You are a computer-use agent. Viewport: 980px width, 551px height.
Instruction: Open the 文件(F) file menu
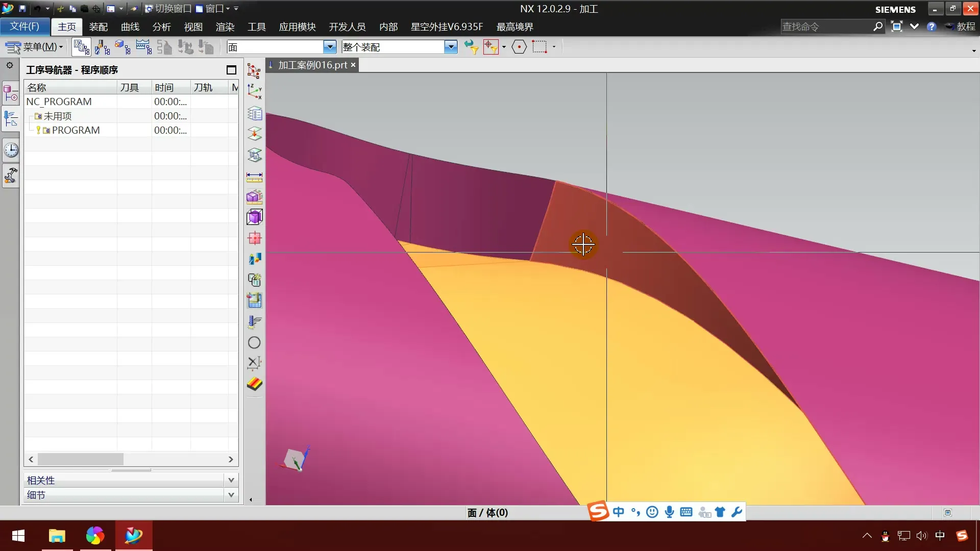coord(24,27)
